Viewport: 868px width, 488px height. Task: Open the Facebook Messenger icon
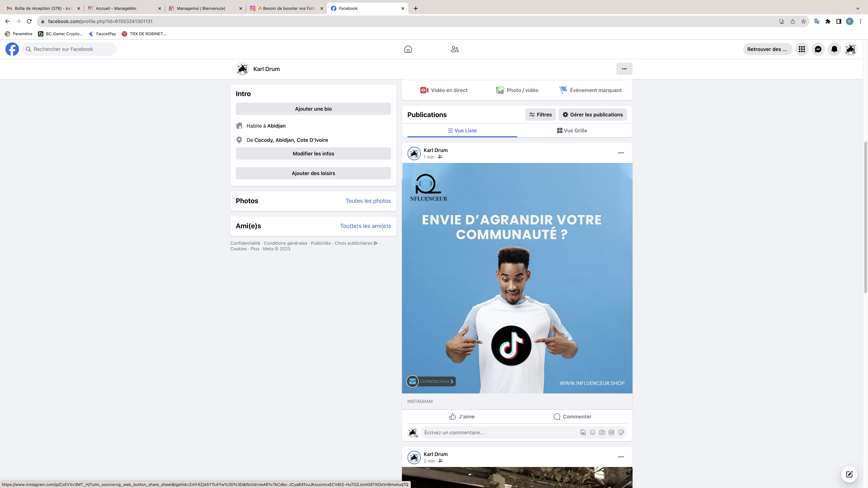coord(818,49)
